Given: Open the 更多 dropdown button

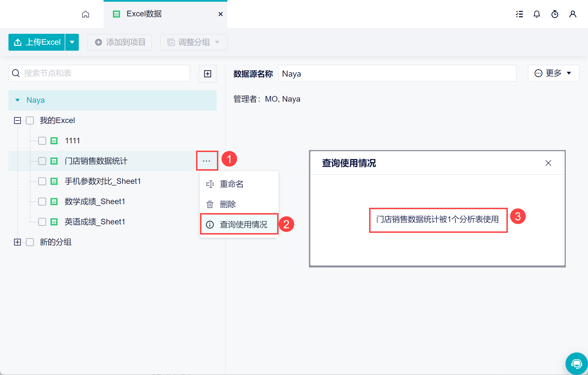Looking at the screenshot, I should click(553, 73).
